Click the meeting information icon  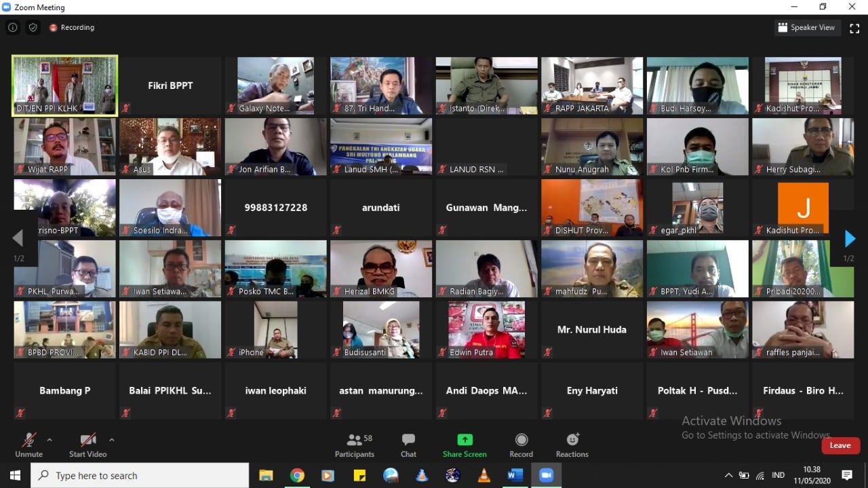[12, 27]
